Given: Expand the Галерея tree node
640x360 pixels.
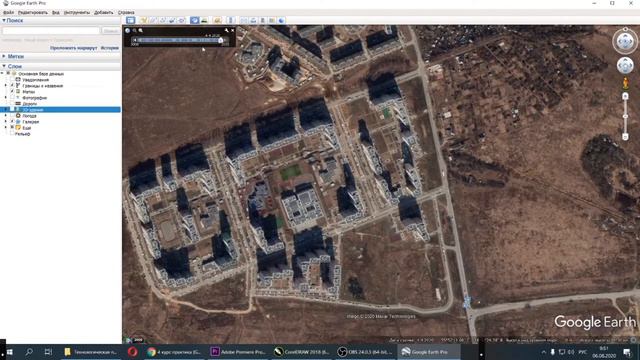Looking at the screenshot, I should click(5, 122).
